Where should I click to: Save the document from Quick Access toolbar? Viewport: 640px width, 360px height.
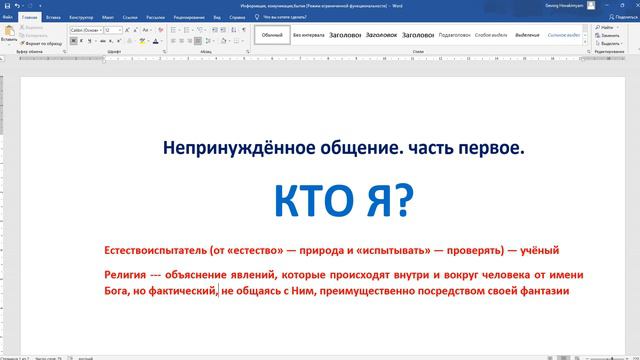tap(7, 6)
